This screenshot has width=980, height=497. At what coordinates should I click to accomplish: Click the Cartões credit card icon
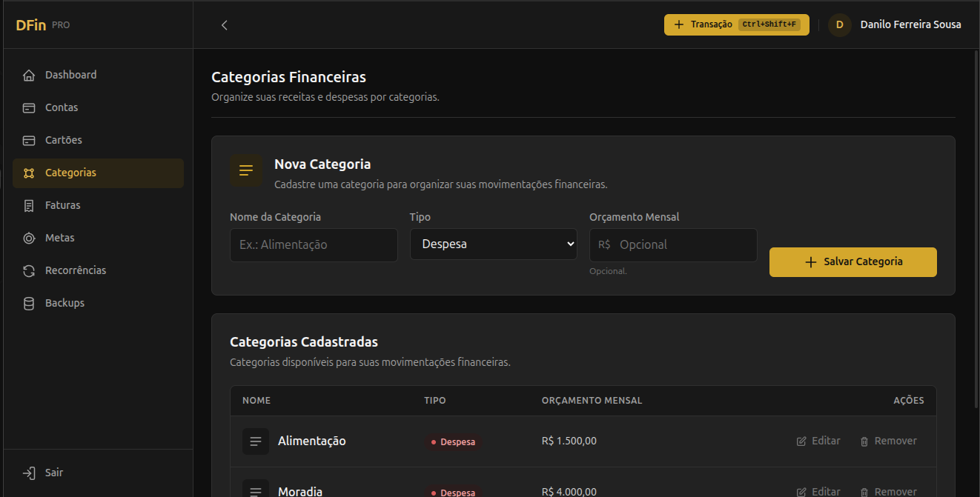pos(29,140)
